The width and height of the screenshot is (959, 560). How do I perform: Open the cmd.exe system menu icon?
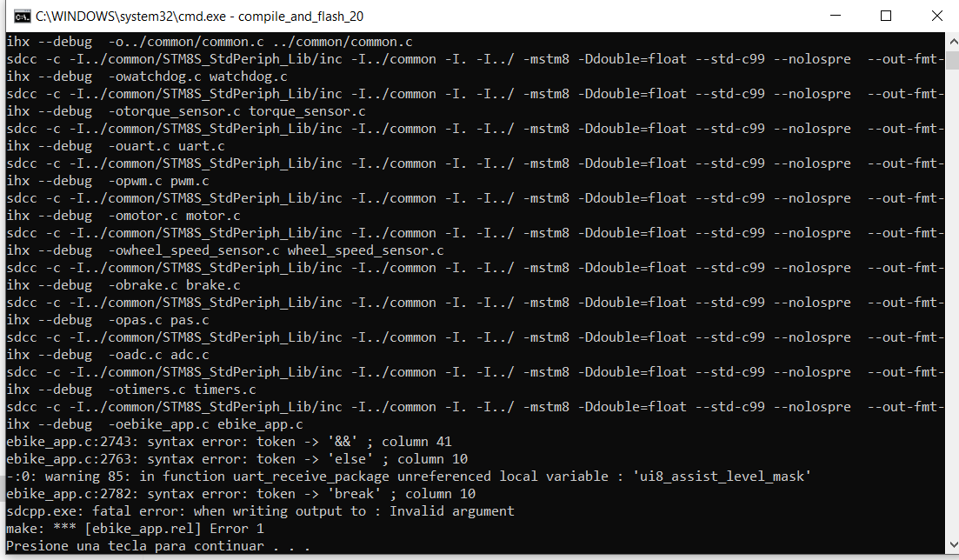pyautogui.click(x=22, y=17)
